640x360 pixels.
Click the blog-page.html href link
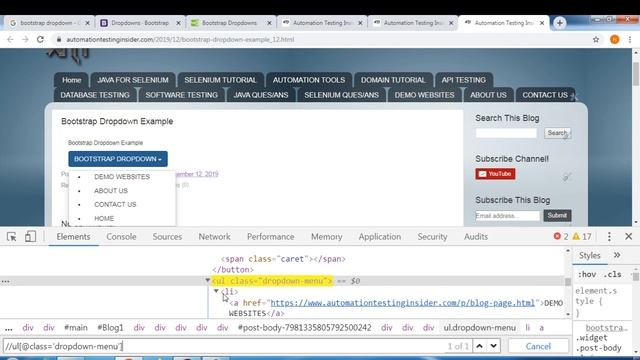(x=402, y=303)
